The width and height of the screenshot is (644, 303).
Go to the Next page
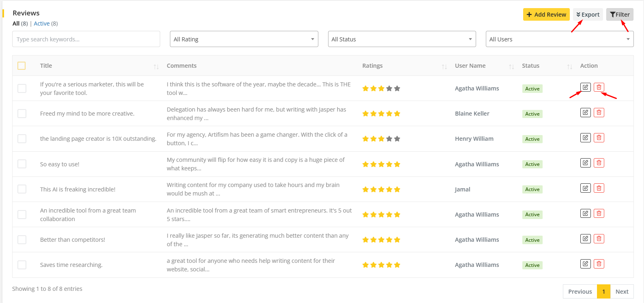[x=622, y=292]
